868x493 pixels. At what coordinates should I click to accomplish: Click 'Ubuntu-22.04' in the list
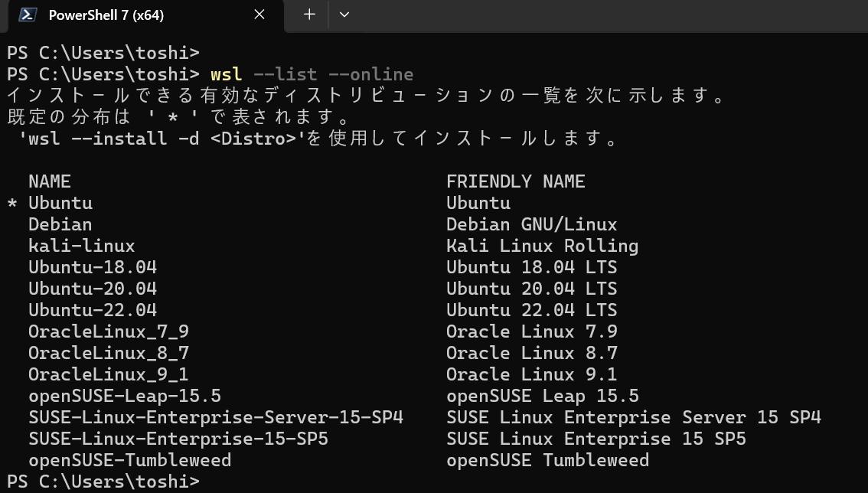[x=93, y=310]
